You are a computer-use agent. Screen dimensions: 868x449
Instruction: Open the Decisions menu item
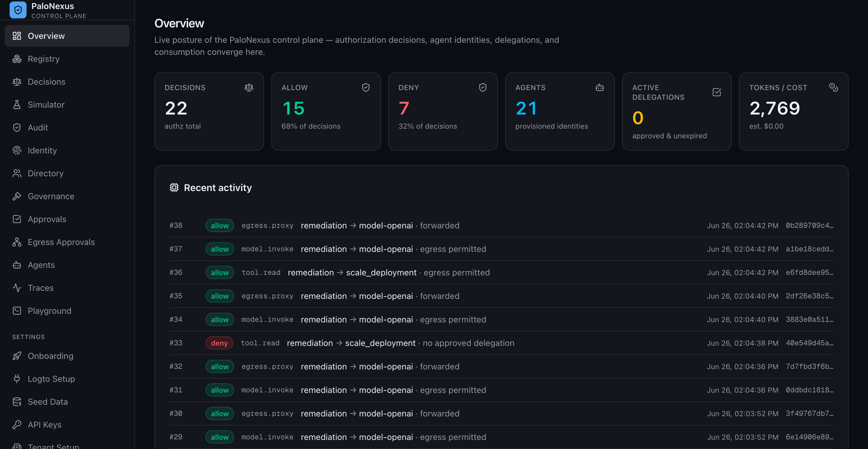67,82
